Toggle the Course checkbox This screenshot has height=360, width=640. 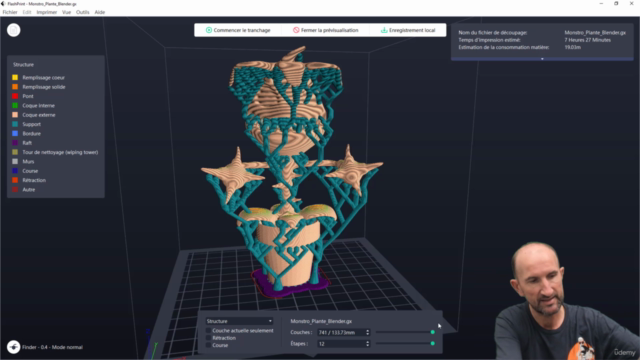[209, 345]
